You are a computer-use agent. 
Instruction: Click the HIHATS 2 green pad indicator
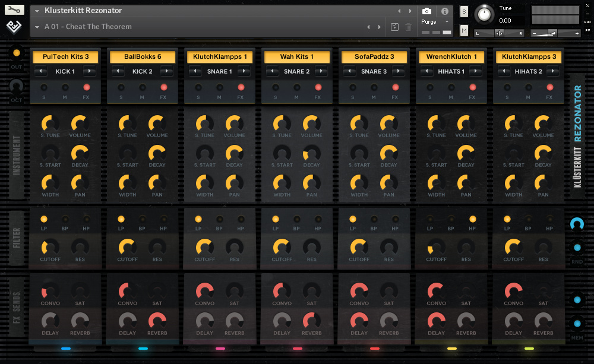[529, 349]
